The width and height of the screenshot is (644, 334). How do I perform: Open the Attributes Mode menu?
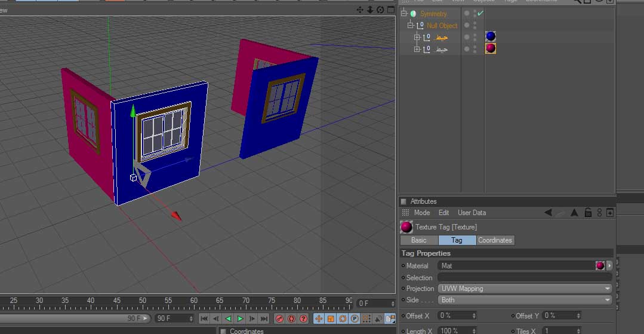(x=422, y=213)
